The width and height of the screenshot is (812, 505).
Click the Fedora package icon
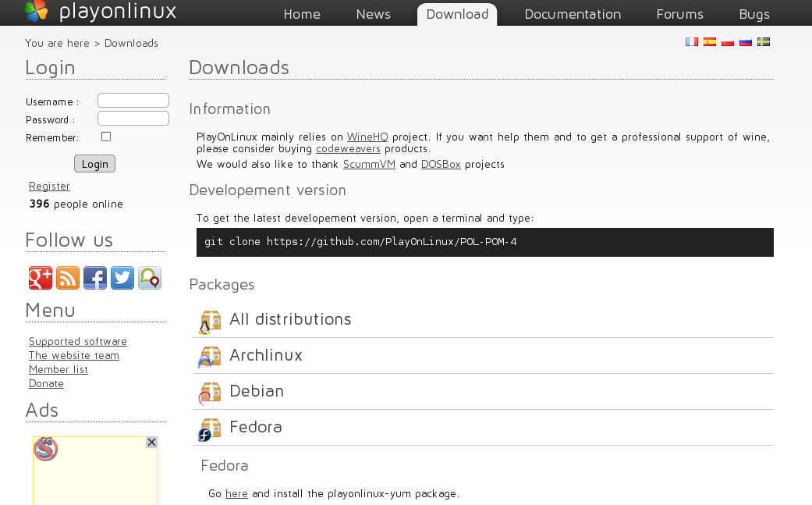(x=210, y=429)
